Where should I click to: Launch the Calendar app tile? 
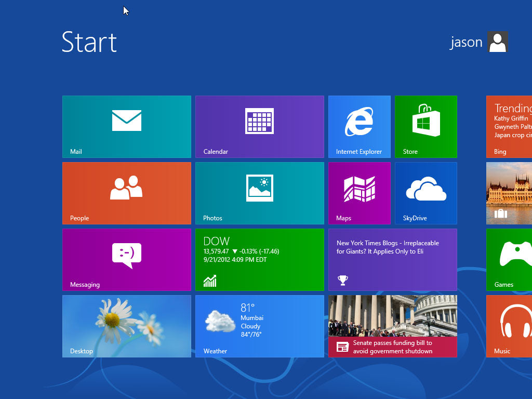[259, 126]
